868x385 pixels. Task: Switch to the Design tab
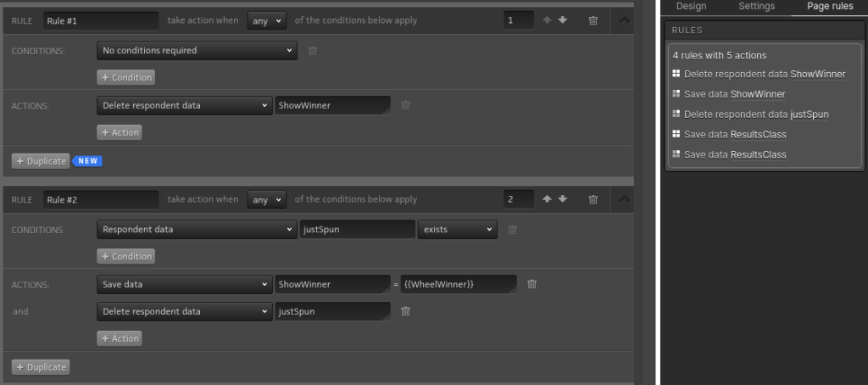click(x=691, y=6)
